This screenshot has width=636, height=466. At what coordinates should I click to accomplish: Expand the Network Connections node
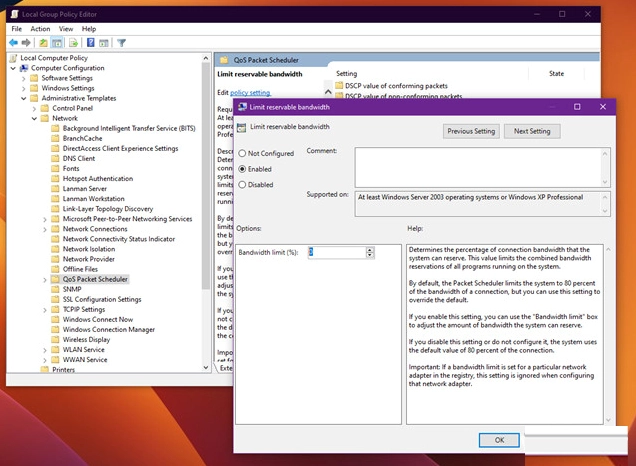pyautogui.click(x=45, y=230)
